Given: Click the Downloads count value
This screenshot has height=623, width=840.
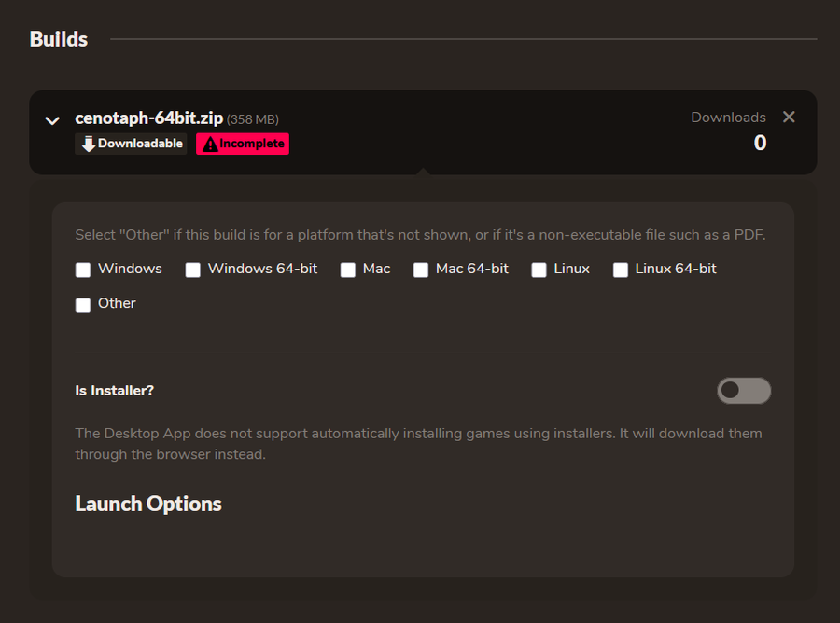Looking at the screenshot, I should 760,143.
